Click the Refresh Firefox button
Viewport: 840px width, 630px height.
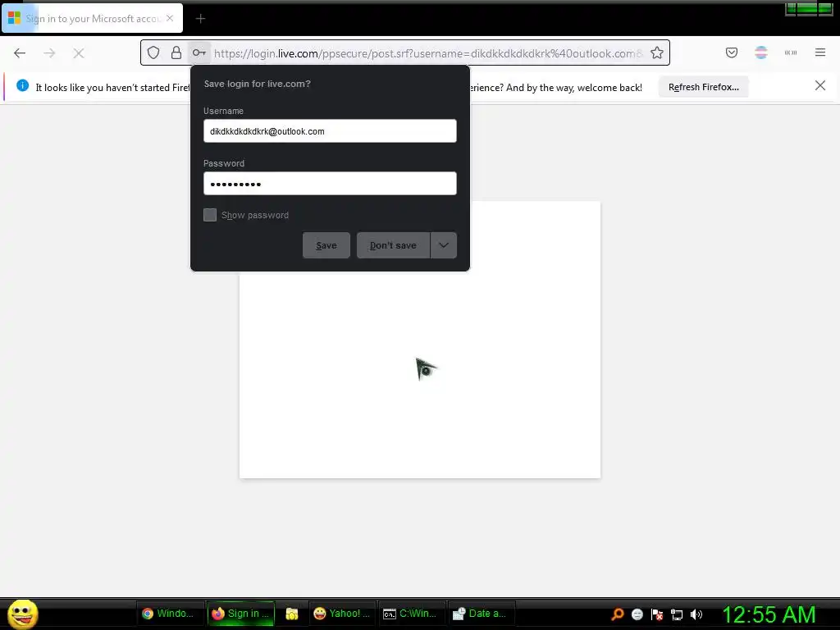click(703, 87)
